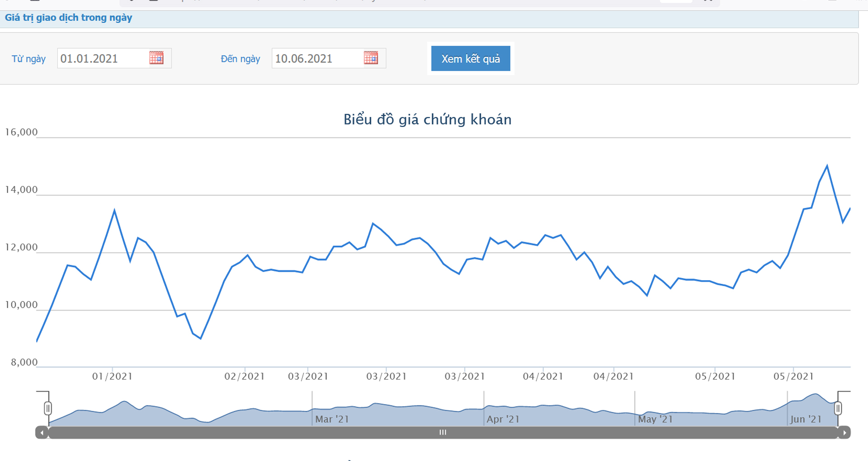Click the navigator scrollbar right arrow
The width and height of the screenshot is (868, 461).
[844, 433]
